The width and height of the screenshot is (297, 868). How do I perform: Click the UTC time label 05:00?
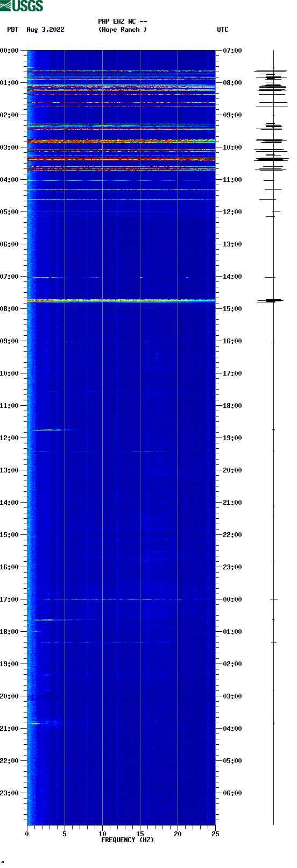pos(232,761)
